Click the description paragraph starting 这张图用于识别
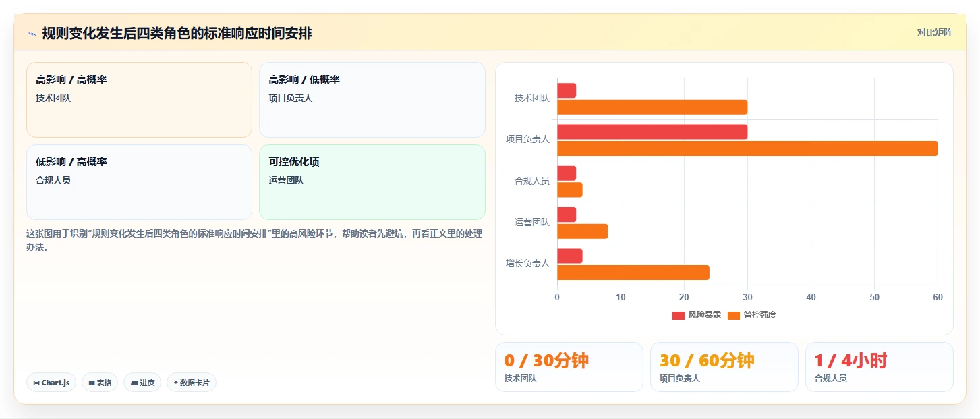Image resolution: width=980 pixels, height=419 pixels. point(254,240)
